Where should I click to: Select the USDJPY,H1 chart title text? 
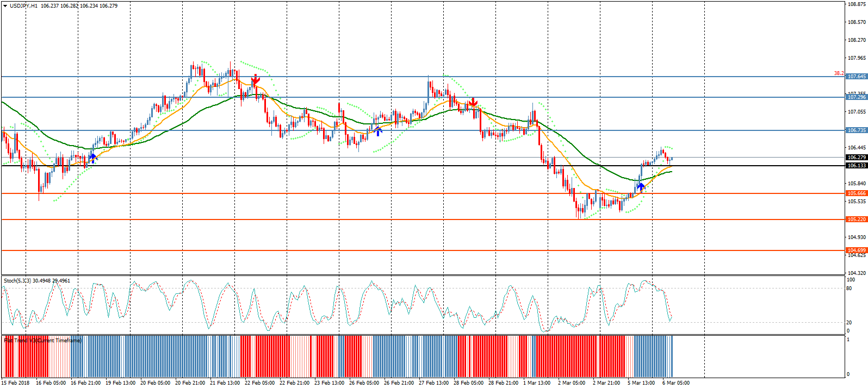tap(24, 6)
